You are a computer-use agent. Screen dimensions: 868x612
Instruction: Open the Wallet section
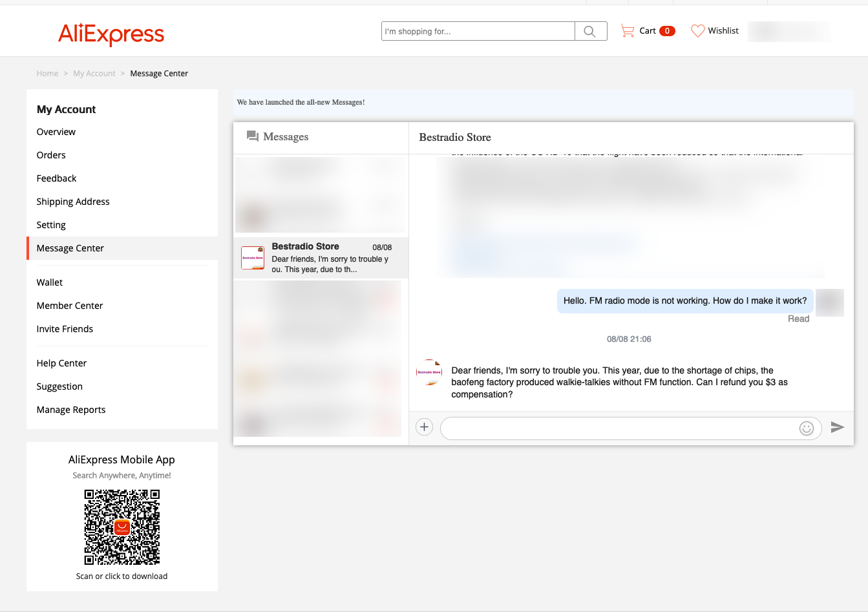50,282
